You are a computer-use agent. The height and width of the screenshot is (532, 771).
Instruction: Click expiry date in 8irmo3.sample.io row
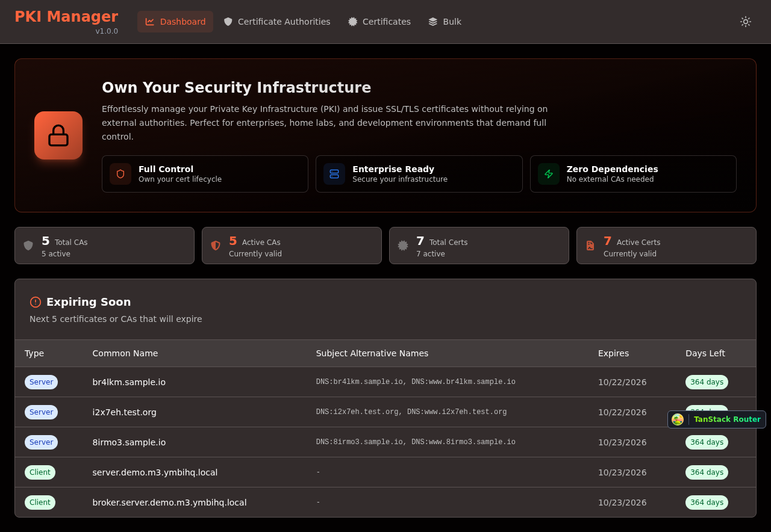622,442
